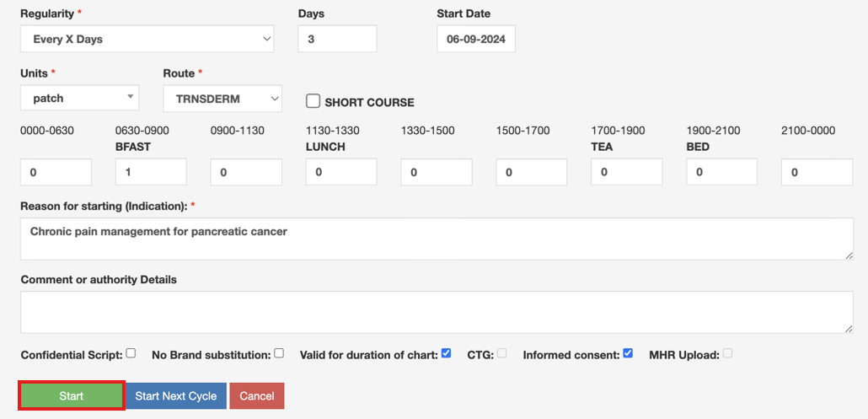Viewport: 868px width, 419px height.
Task: Select the 2100-0000 dose field
Action: (817, 172)
